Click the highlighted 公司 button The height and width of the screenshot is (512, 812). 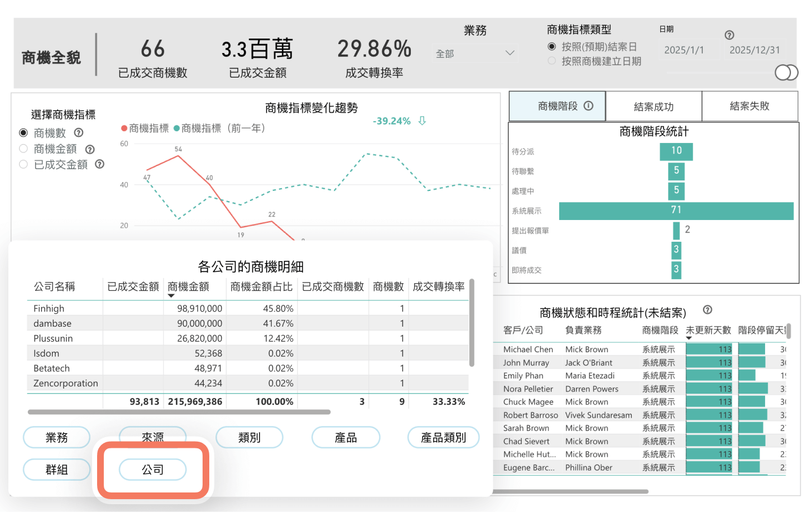152,470
